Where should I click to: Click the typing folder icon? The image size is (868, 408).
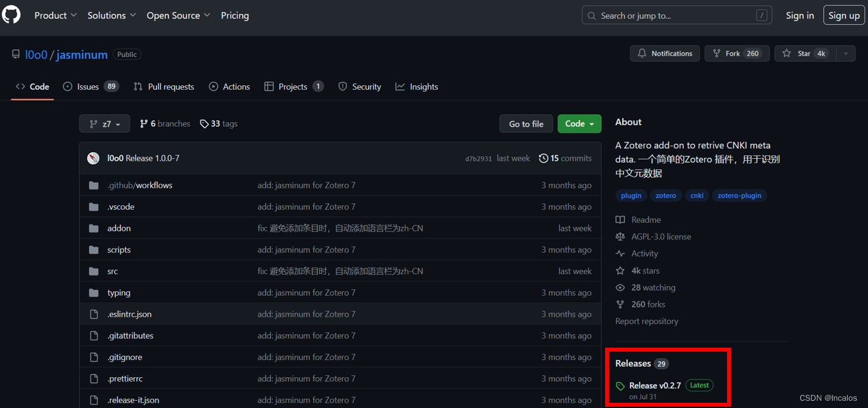[94, 293]
